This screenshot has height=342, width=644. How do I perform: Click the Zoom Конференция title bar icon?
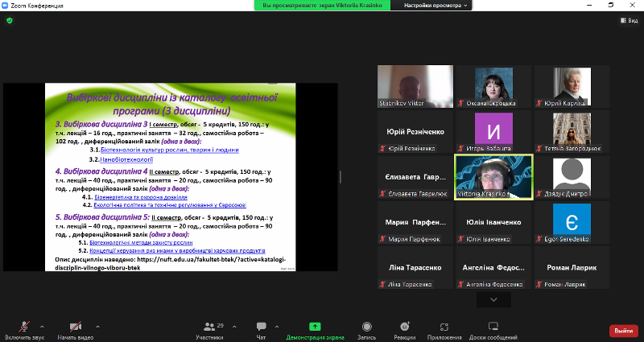pyautogui.click(x=5, y=6)
